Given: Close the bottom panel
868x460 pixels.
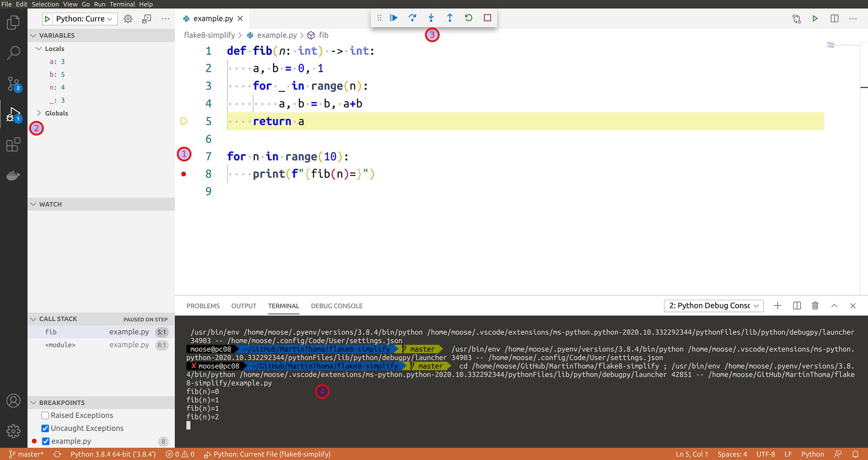Looking at the screenshot, I should tap(853, 306).
